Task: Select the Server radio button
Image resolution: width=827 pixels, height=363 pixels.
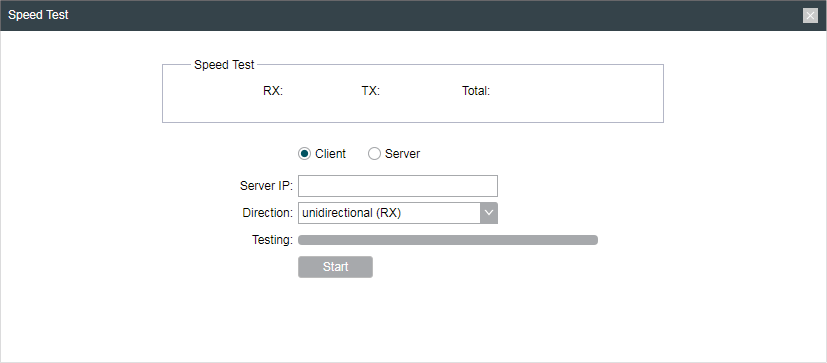Action: [x=374, y=154]
